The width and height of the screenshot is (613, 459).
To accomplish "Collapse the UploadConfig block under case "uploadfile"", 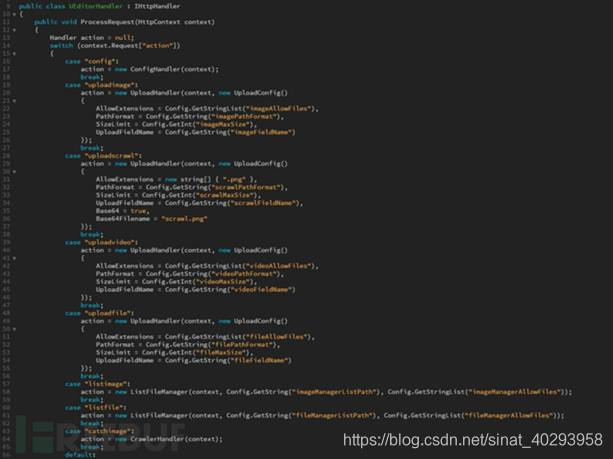I will coord(14,329).
